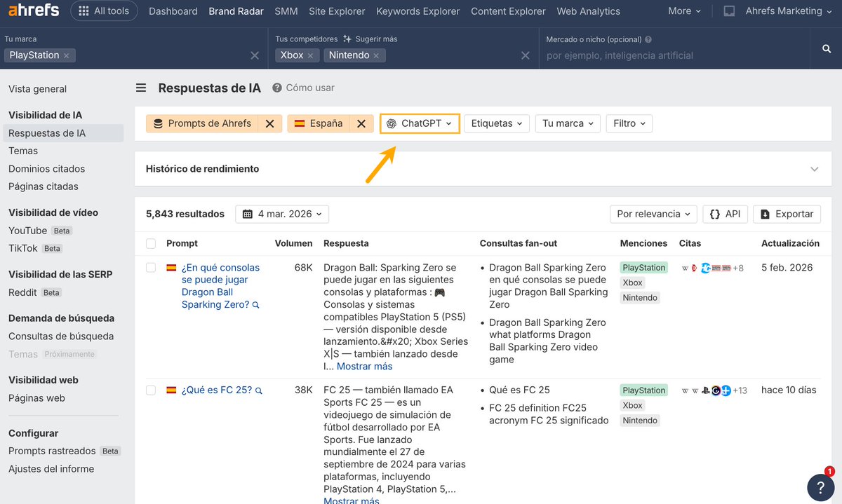842x504 pixels.
Task: Click Xbox mention in Dragon Ball row
Action: (x=632, y=282)
